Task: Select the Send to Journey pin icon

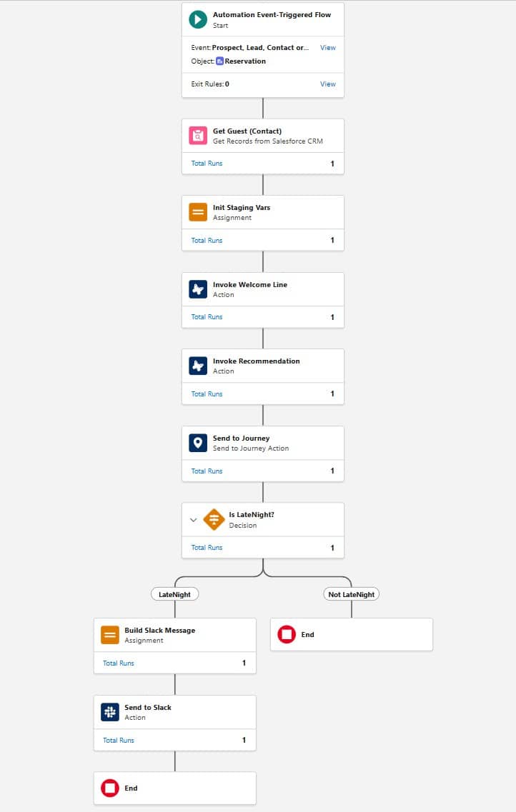Action: [x=198, y=443]
